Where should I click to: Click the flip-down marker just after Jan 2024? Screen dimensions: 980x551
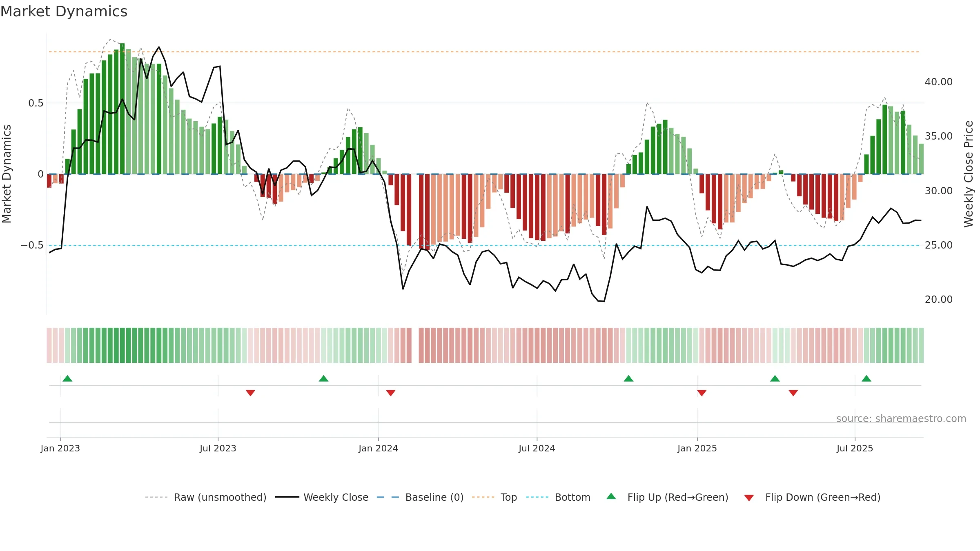pos(391,393)
